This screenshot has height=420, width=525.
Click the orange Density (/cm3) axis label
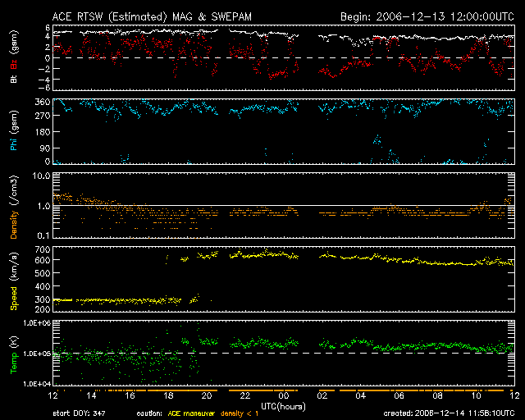click(x=14, y=206)
